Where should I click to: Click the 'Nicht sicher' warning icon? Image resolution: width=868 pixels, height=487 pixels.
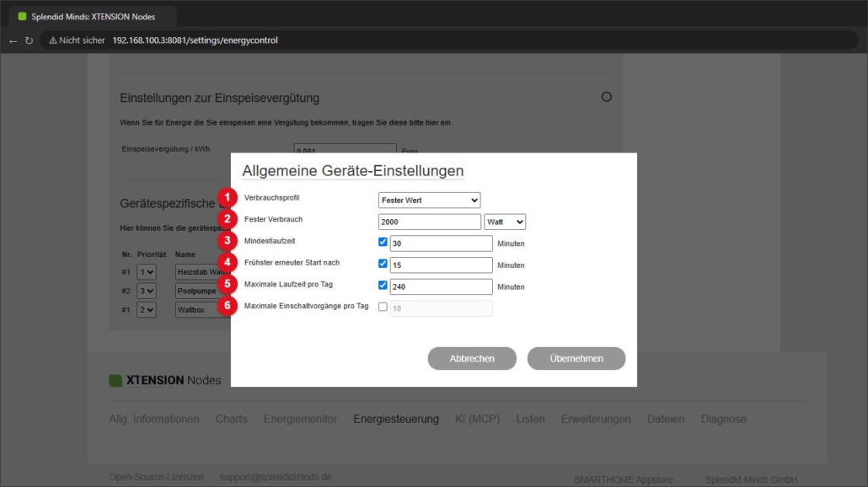(53, 40)
